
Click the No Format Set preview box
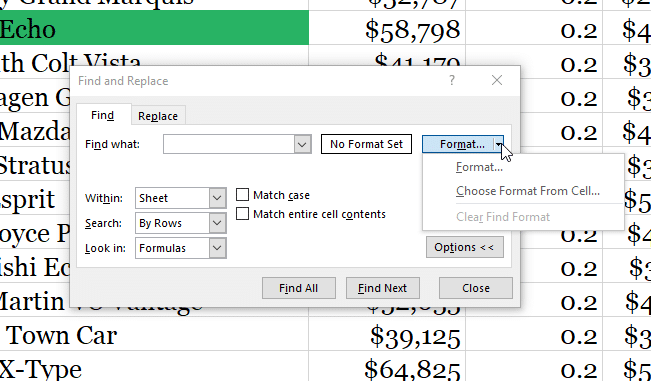366,144
